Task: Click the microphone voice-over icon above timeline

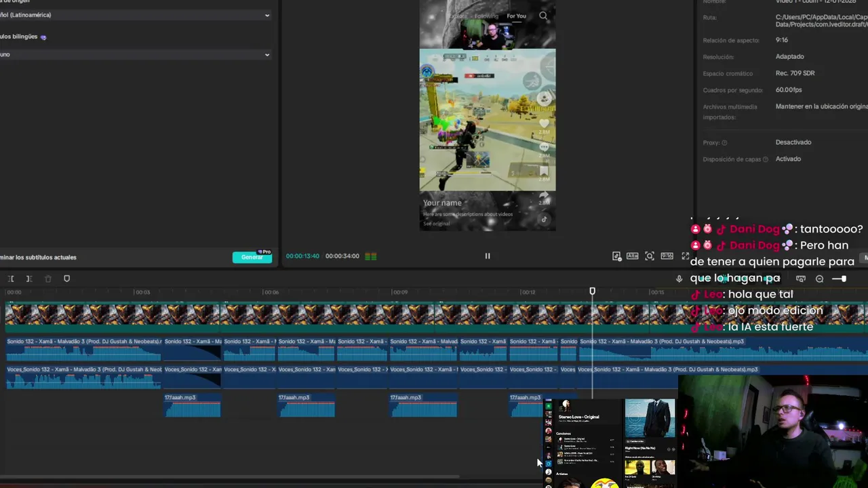Action: (x=679, y=279)
